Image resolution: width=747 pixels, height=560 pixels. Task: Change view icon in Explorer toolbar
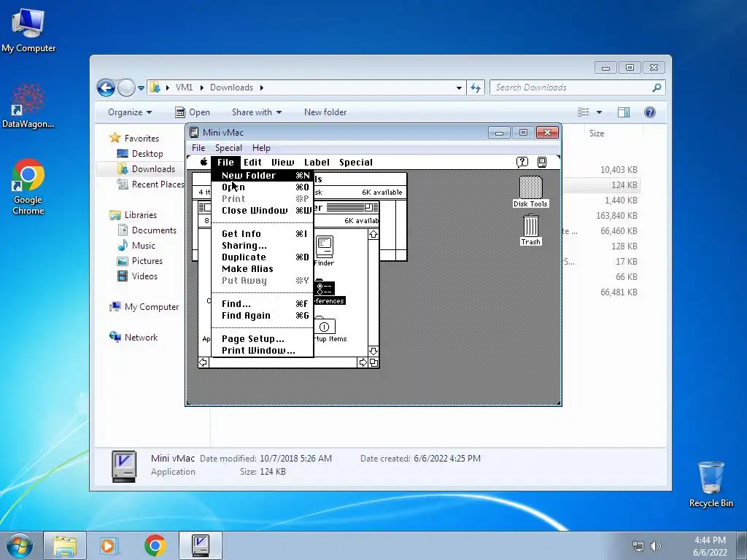[584, 112]
